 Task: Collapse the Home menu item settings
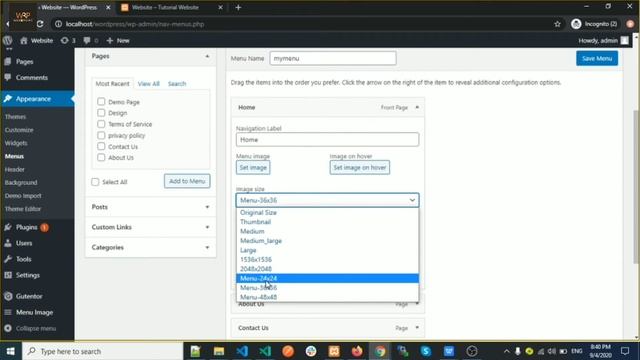[x=417, y=107]
